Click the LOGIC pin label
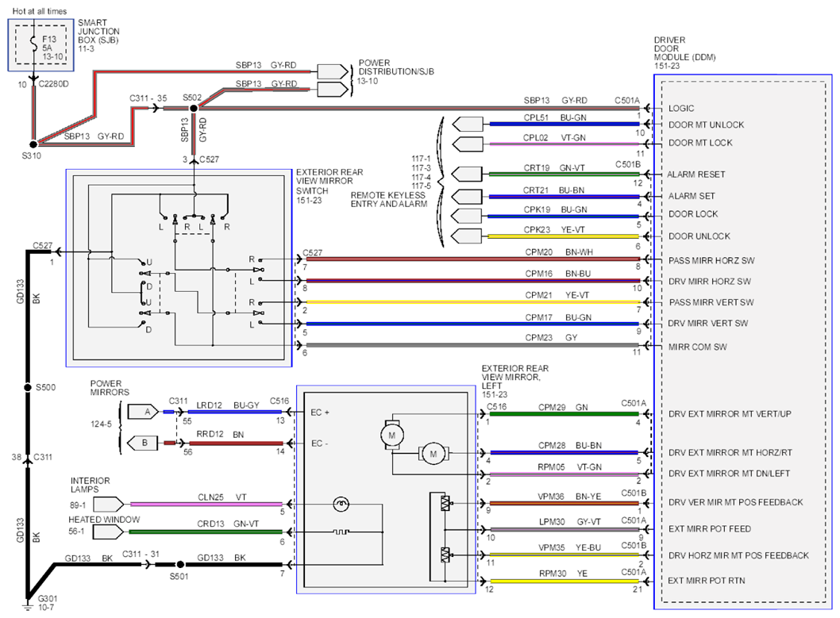This screenshot has height=618, width=840. coord(681,108)
